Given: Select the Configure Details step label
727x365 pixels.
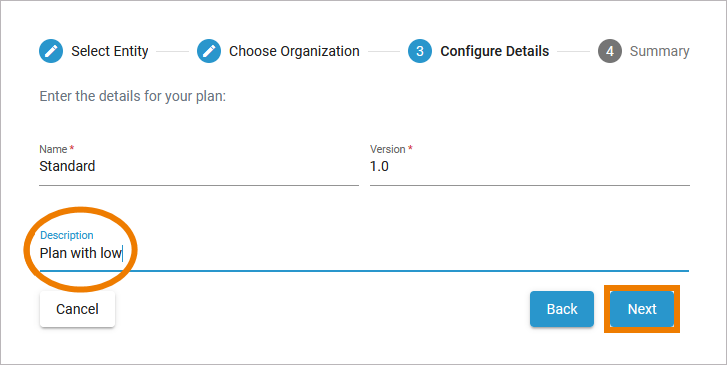Looking at the screenshot, I should pos(495,51).
